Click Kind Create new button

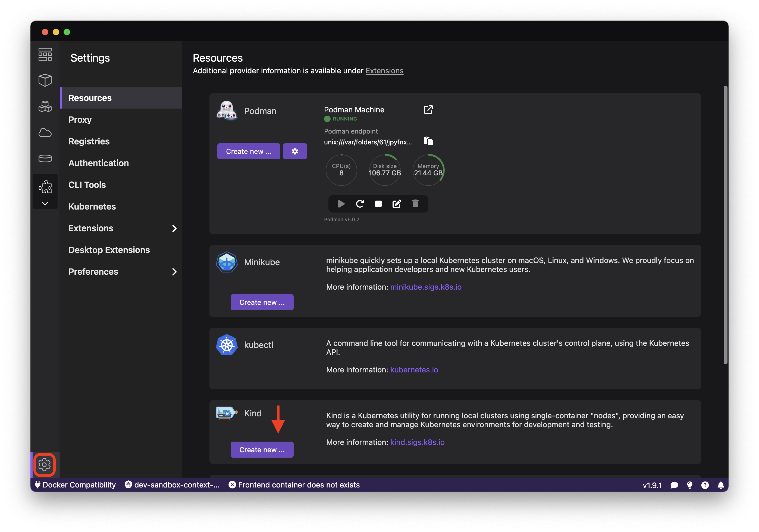(262, 449)
